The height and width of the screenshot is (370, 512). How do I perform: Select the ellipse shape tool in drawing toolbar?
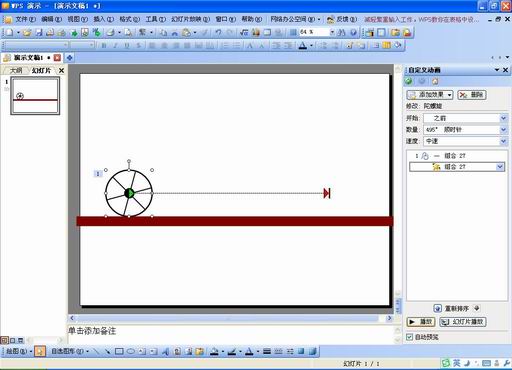tap(131, 351)
